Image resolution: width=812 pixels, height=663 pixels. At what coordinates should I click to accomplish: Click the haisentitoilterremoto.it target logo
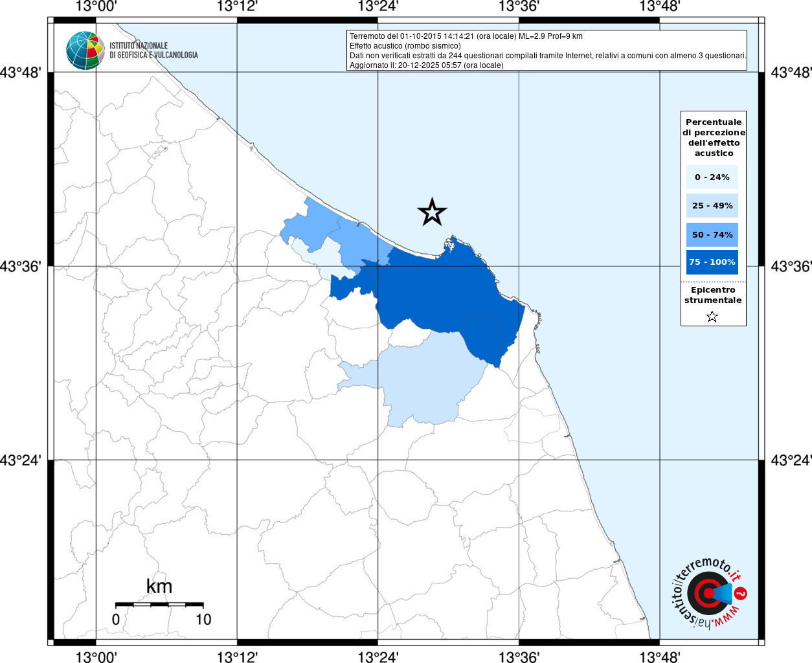point(706,594)
